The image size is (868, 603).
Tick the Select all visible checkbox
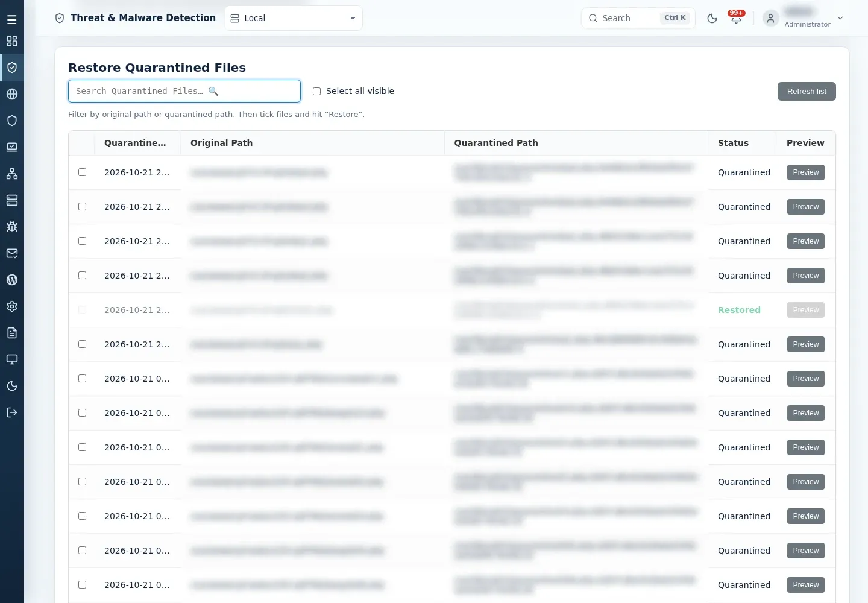[x=316, y=91]
